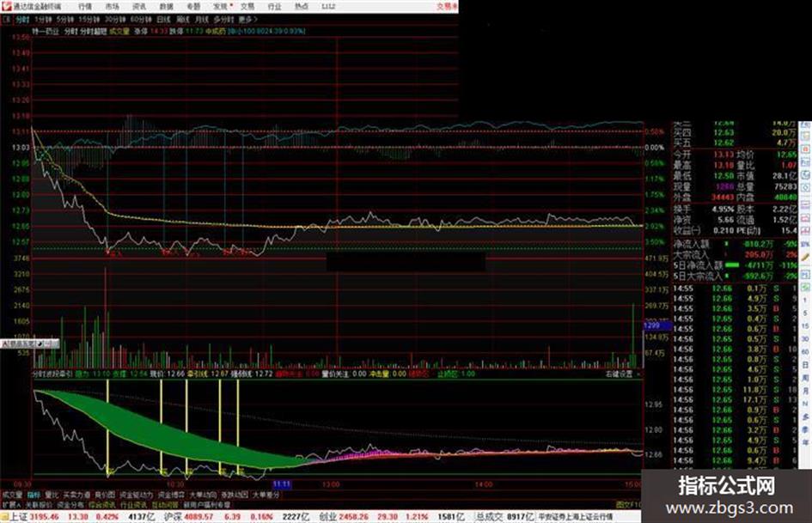Select the 大单差分 bottom tab

point(266,495)
